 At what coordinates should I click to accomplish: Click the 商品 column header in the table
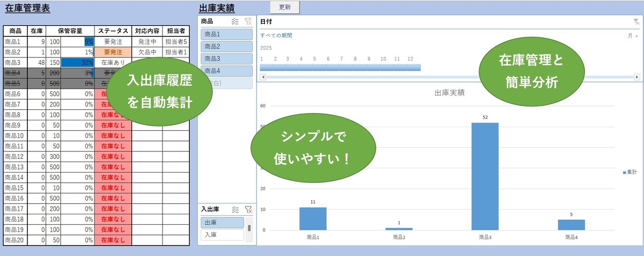15,31
